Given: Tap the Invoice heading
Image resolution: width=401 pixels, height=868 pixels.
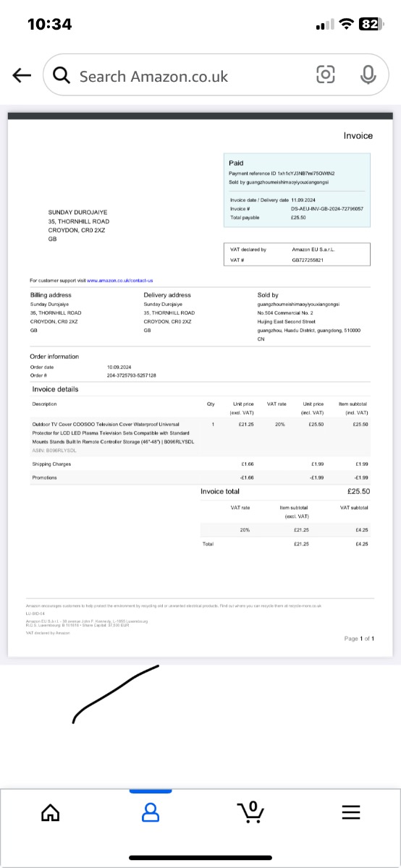Looking at the screenshot, I should coord(358,135).
